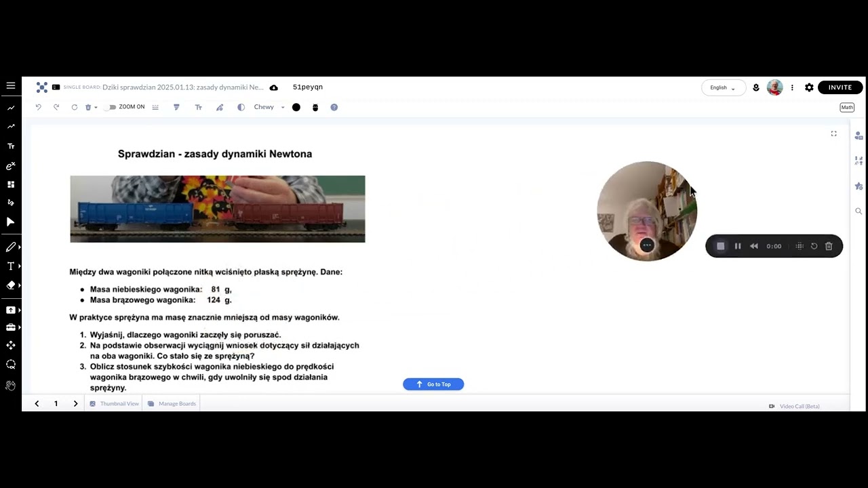
Task: Click the bug icon in toolbar
Action: click(315, 107)
